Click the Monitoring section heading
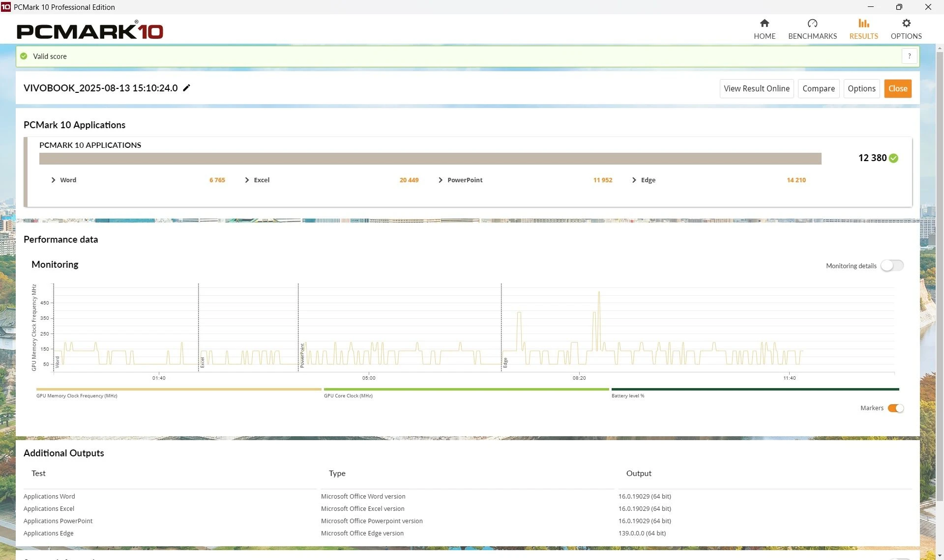Screen dimensions: 944x560 coord(55,264)
